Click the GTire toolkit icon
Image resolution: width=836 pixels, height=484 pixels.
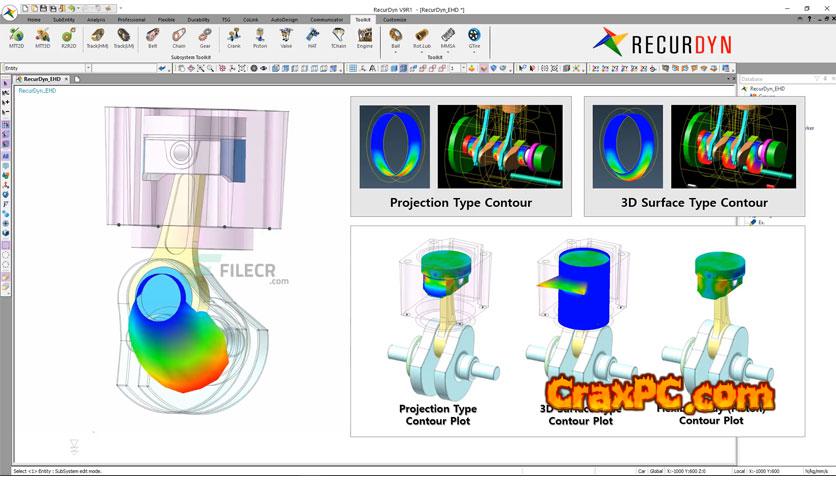[x=473, y=38]
